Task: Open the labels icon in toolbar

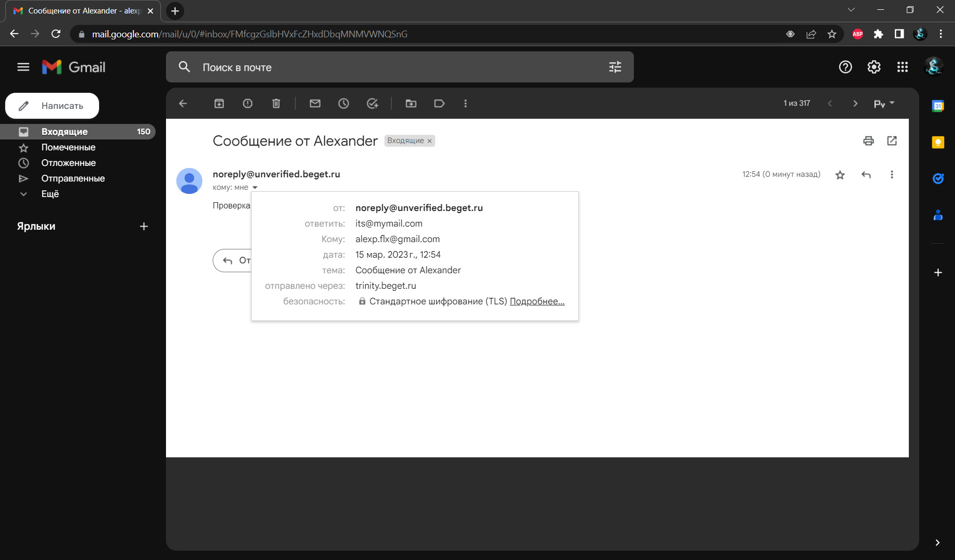Action: 439,103
